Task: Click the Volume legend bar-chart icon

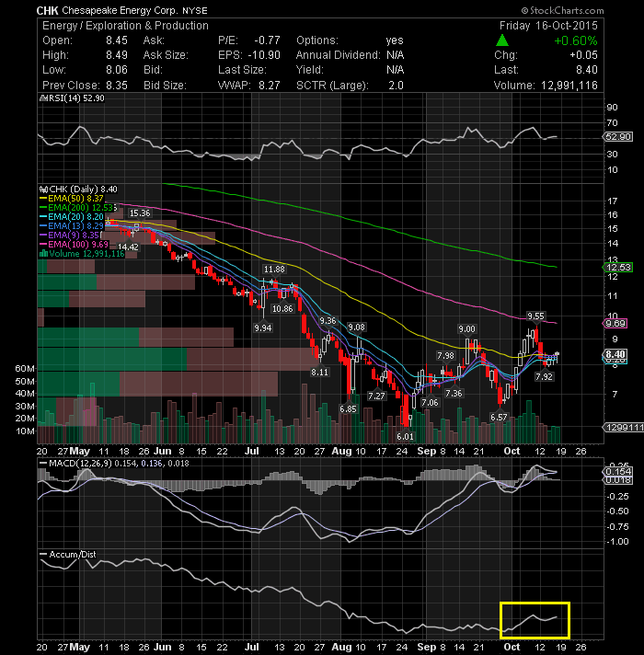Action: coord(43,254)
